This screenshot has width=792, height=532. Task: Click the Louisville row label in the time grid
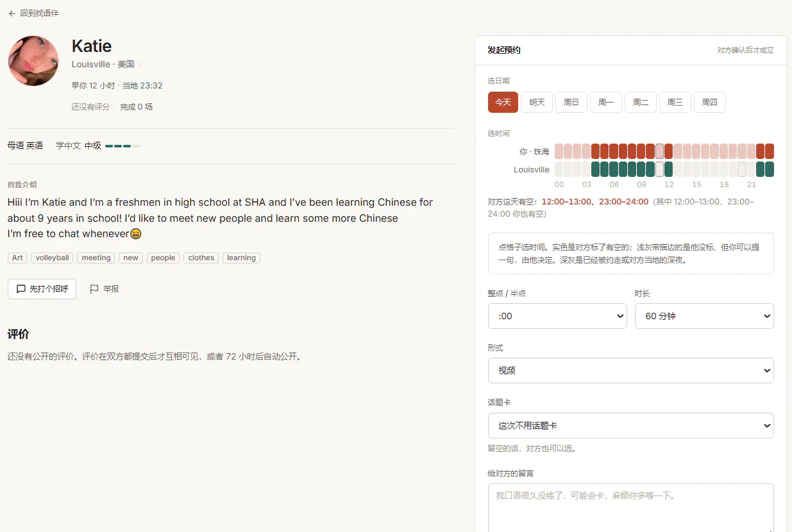tap(532, 170)
